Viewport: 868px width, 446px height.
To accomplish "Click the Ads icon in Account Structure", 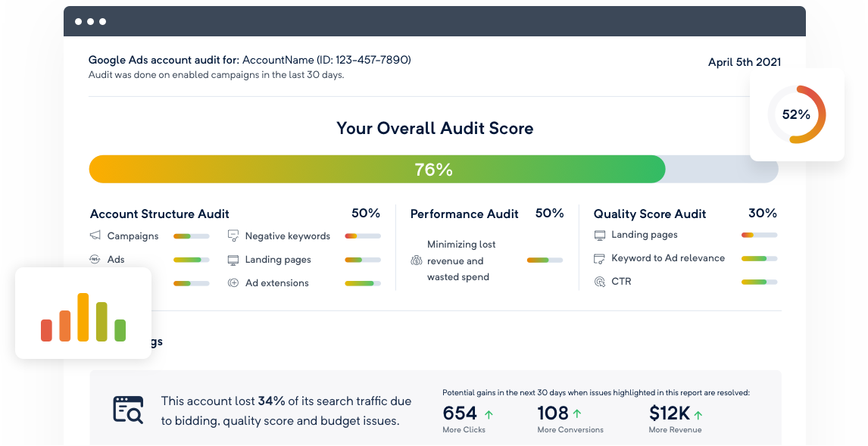I will [x=95, y=259].
